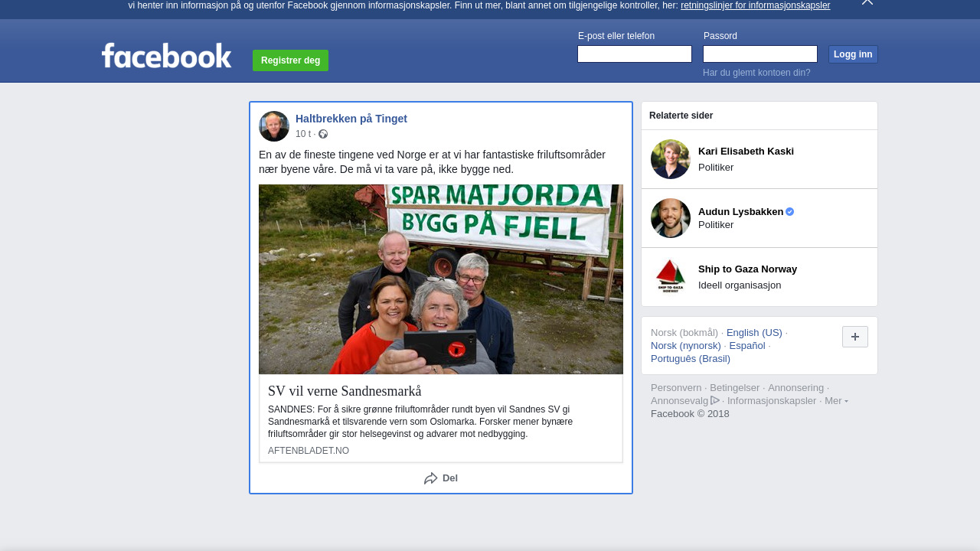Focus the Passord input field
This screenshot has height=551, width=980.
point(760,54)
